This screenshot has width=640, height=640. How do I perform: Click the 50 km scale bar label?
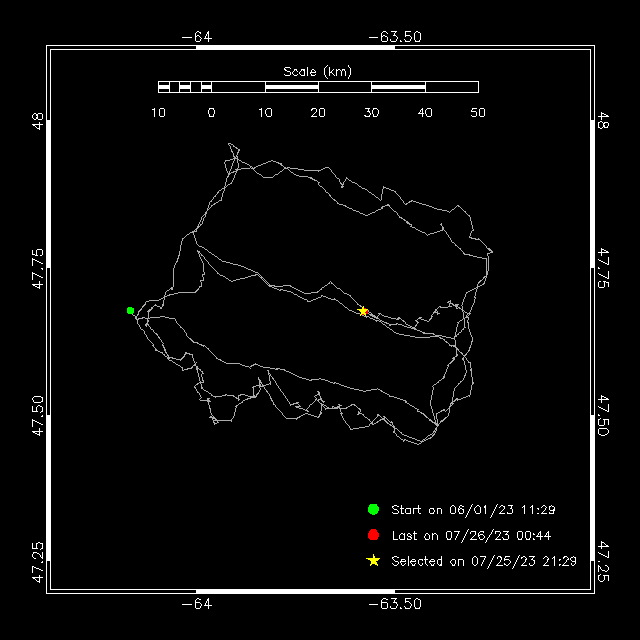point(478,113)
